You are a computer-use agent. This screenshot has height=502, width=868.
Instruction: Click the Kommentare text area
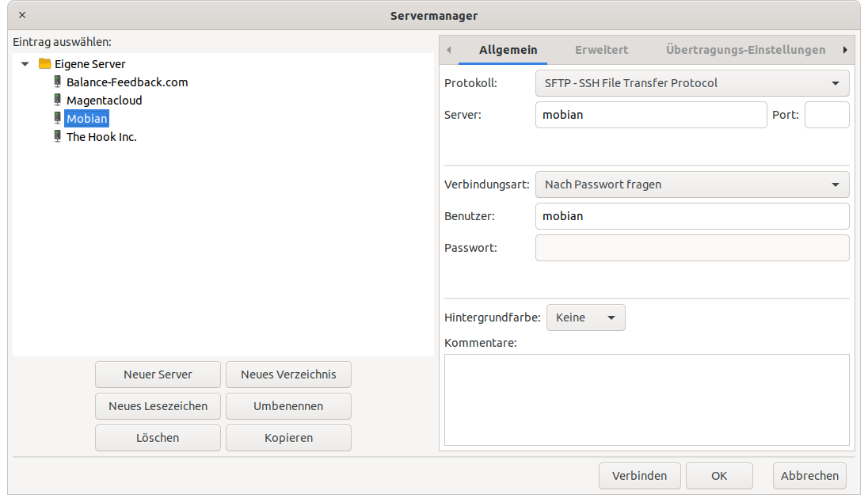(646, 399)
